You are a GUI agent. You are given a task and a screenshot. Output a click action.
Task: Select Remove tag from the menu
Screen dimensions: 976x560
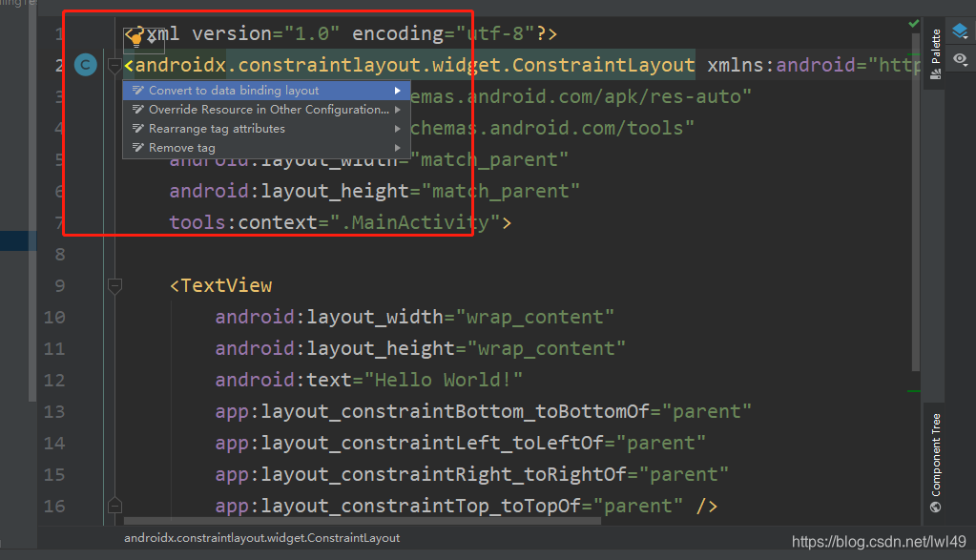click(266, 148)
